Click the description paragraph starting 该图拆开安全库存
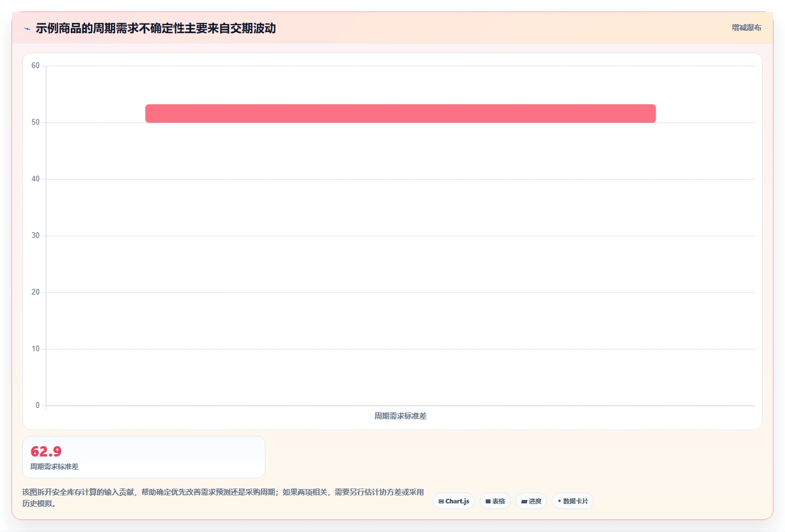This screenshot has width=785, height=532. click(223, 498)
